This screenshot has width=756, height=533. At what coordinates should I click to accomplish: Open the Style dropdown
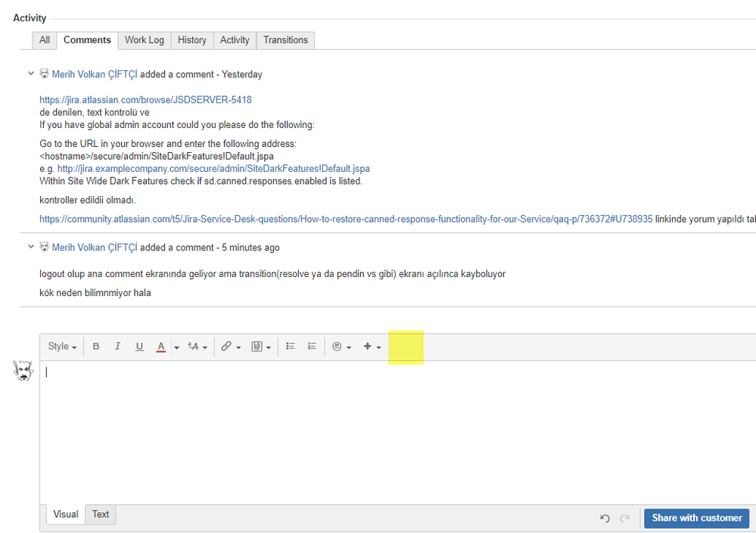[62, 346]
